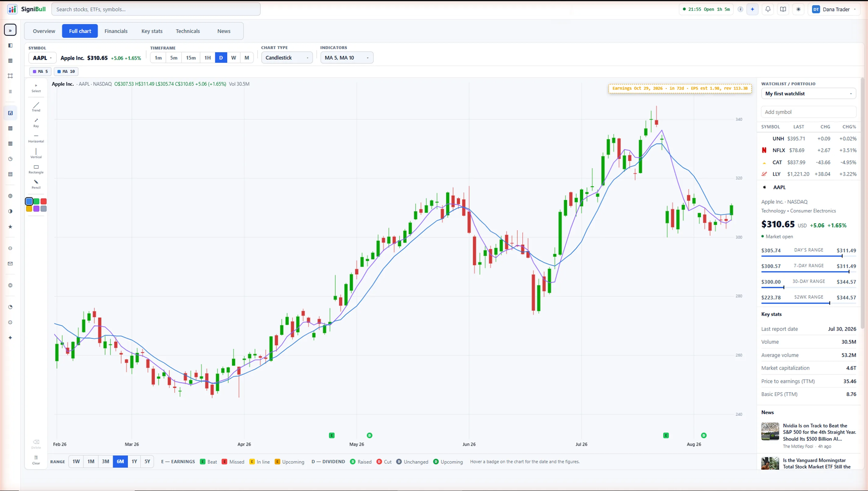Toggle light theme with the sun icon
The width and height of the screenshot is (868, 491).
click(798, 9)
